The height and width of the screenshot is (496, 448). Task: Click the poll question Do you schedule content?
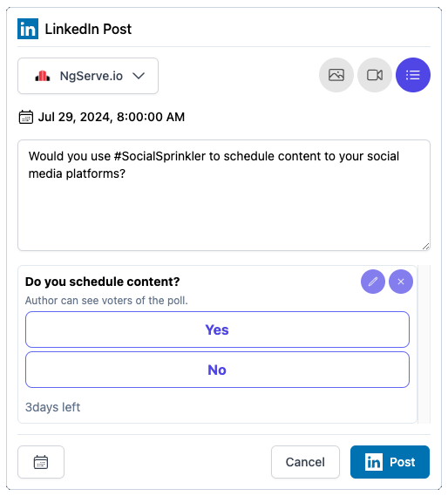(103, 282)
